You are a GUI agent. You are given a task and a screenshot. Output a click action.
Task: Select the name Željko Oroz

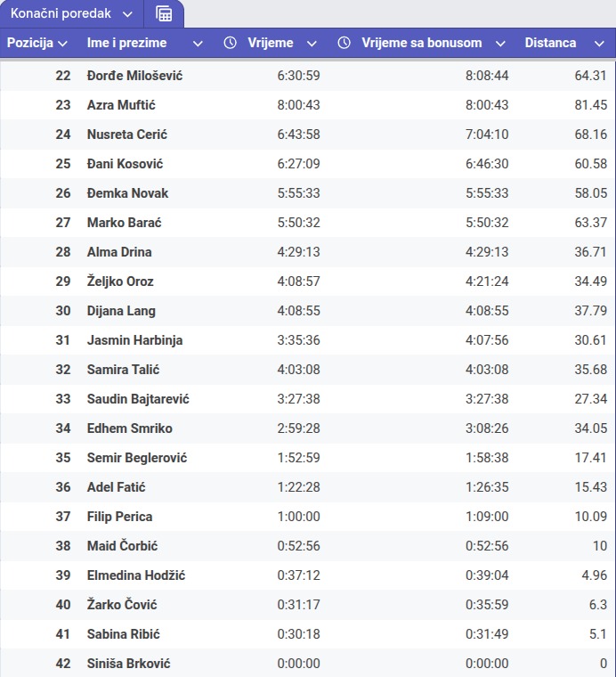pyautogui.click(x=120, y=281)
